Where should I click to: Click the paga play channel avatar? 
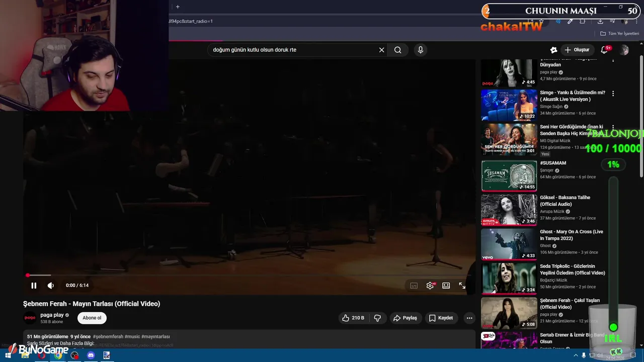pos(30,318)
